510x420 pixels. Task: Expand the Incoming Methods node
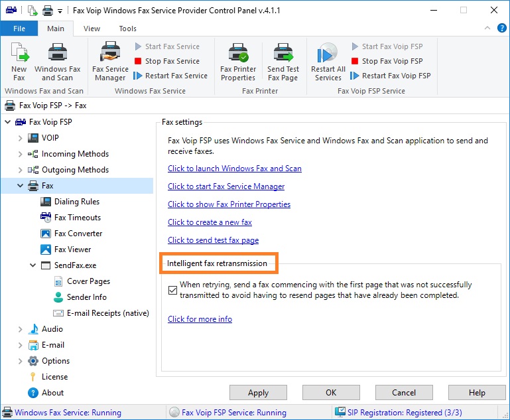(20, 154)
